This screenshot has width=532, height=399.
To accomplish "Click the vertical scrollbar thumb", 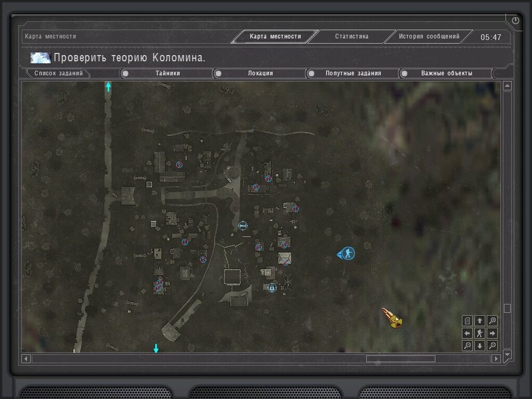I will coord(507,308).
